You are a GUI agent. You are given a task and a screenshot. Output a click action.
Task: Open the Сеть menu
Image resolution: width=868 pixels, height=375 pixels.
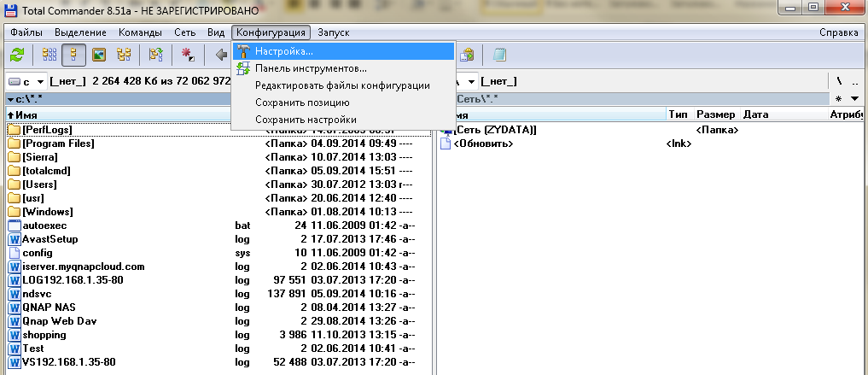click(x=185, y=32)
